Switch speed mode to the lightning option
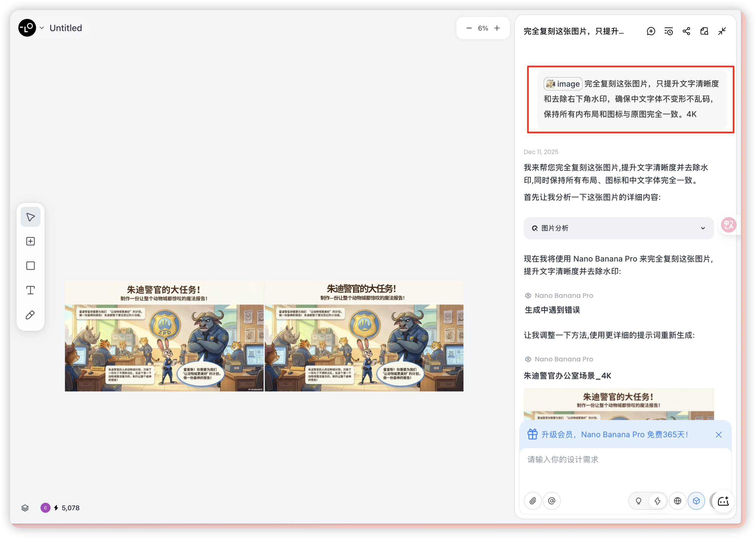The height and width of the screenshot is (538, 756). point(658,501)
